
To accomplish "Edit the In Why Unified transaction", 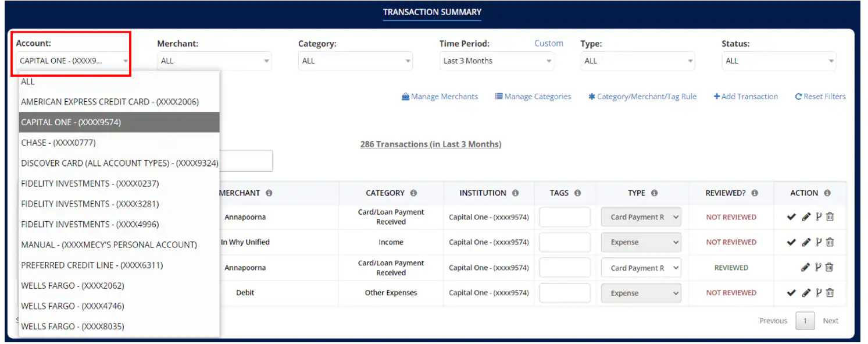I will 807,242.
